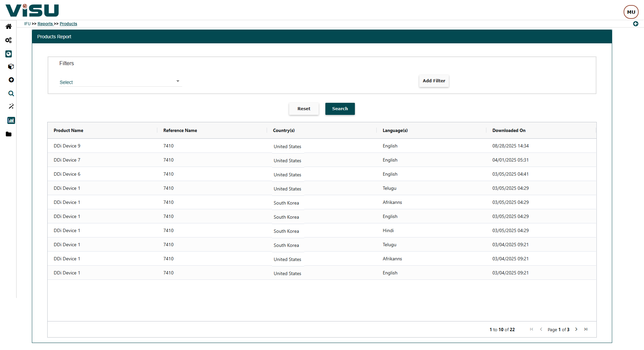Viewport: 644px width, 350px height.
Task: Open the Home icon in sidebar
Action: 9,27
